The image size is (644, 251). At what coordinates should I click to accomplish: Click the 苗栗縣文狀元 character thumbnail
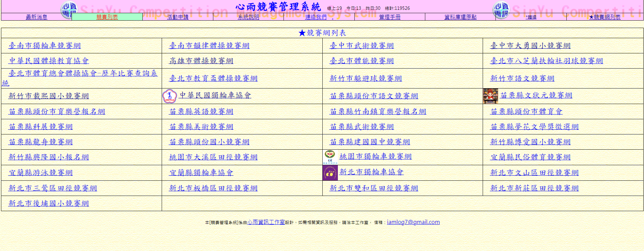[x=491, y=96]
